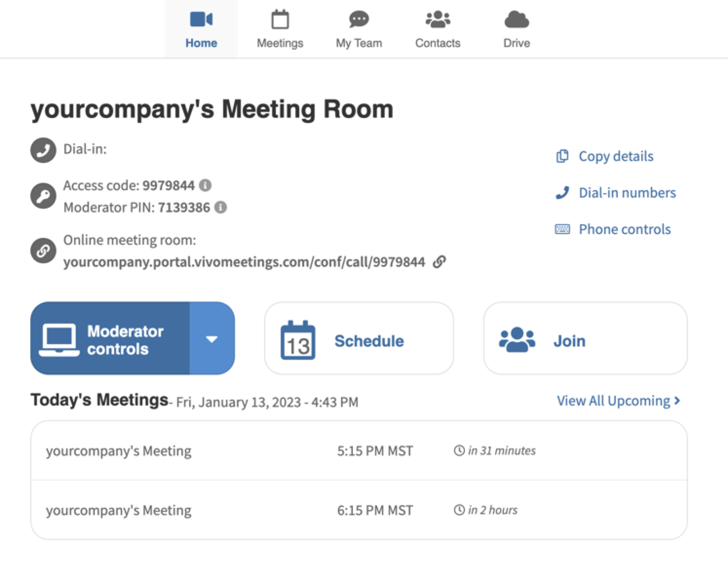This screenshot has width=728, height=584.
Task: Open the keyboard icon for Phone controls
Action: pos(563,229)
